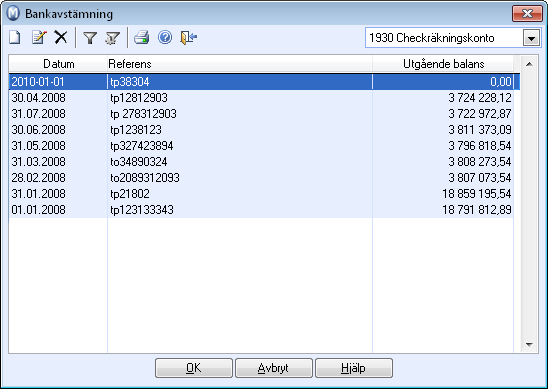The height and width of the screenshot is (389, 548).
Task: Click the Bankavstämning app logo icon
Action: tap(13, 13)
